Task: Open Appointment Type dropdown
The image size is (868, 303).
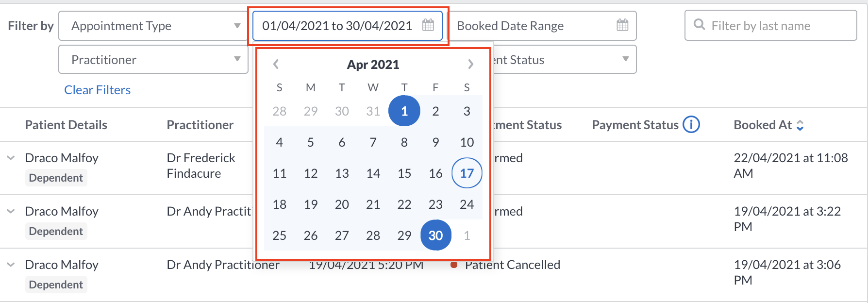Action: point(153,26)
